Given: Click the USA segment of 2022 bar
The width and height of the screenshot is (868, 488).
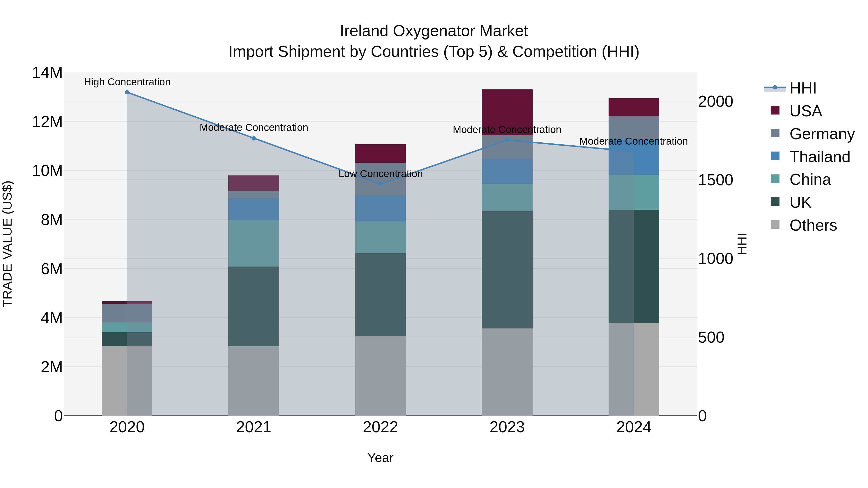Looking at the screenshot, I should point(380,154).
